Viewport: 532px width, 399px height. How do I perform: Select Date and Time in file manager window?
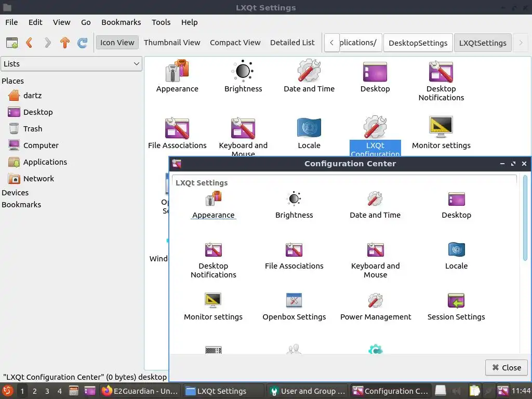309,76
